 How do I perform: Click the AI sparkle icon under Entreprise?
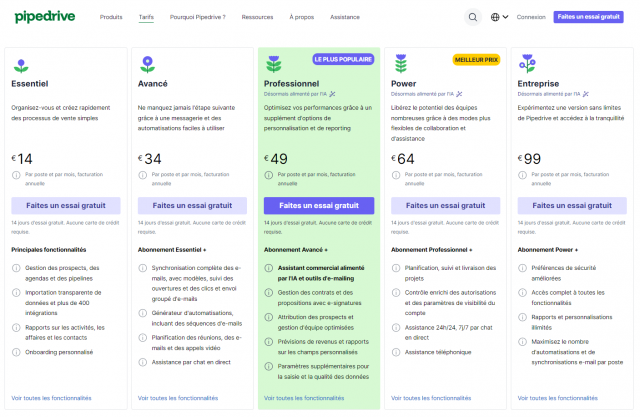click(586, 94)
